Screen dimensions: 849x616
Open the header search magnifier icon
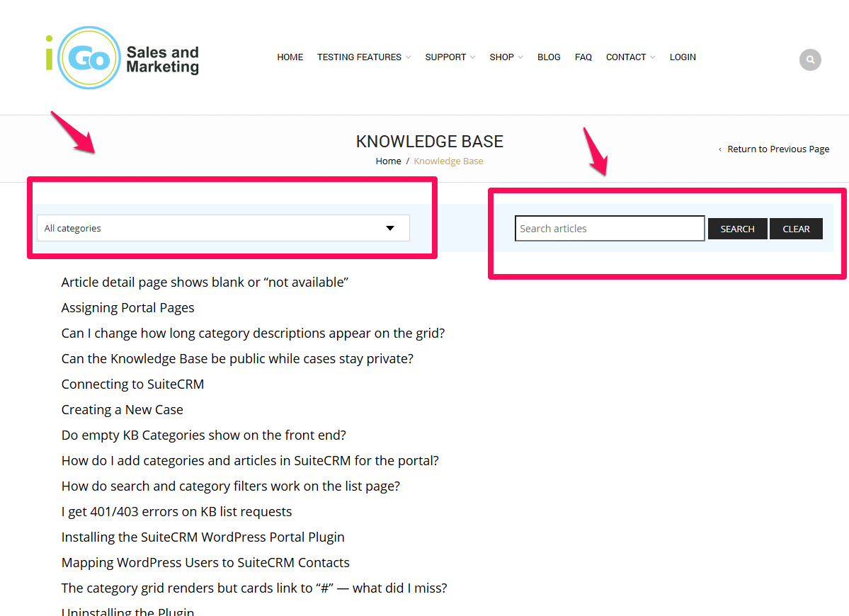coord(810,59)
